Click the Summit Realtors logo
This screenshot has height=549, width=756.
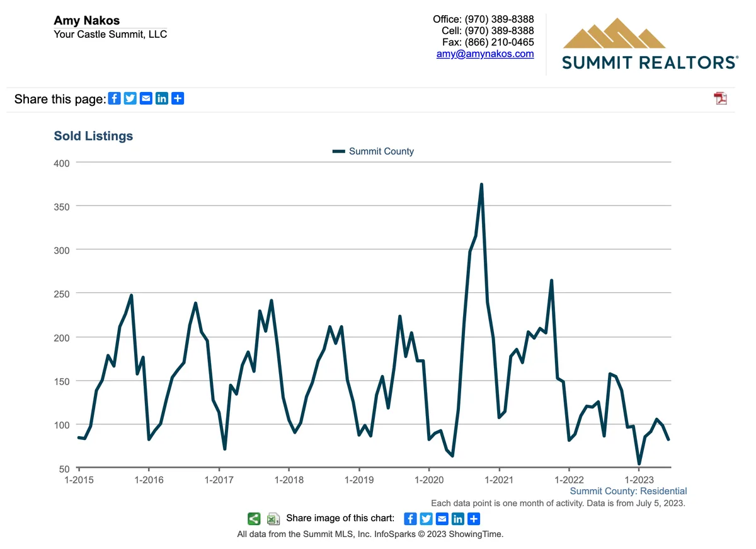[650, 43]
